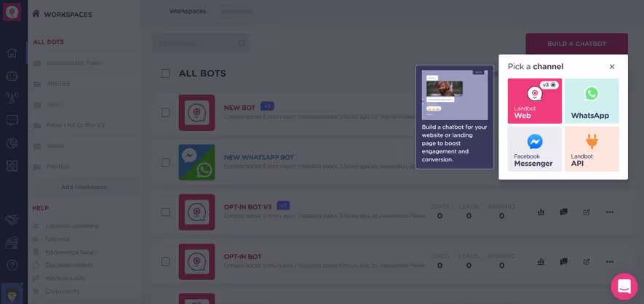
Task: Choose the Facebook Messenger channel tile
Action: coord(535,149)
